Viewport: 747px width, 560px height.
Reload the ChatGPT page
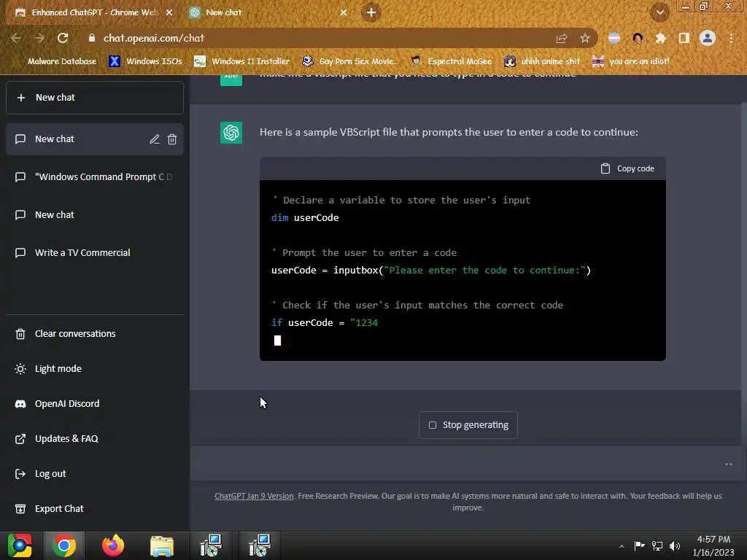[63, 38]
